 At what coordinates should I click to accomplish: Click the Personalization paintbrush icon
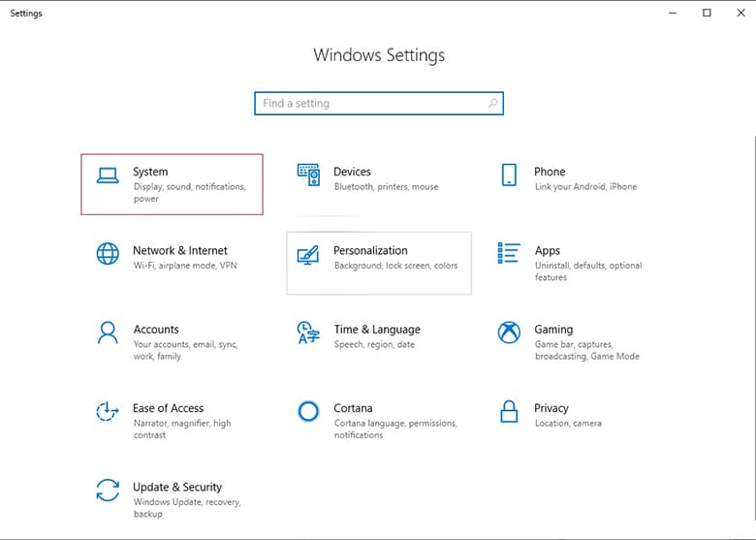308,256
